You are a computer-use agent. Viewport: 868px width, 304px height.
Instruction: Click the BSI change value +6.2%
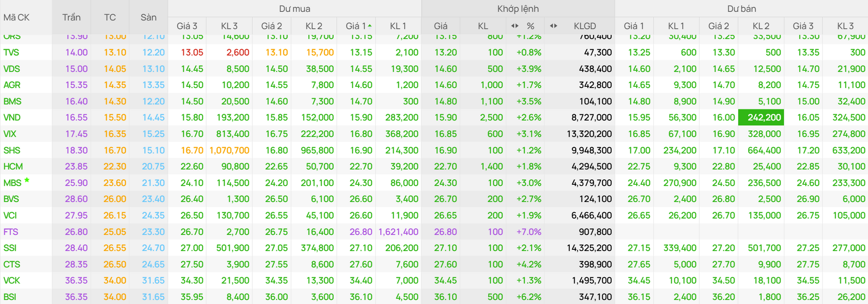coord(529,297)
